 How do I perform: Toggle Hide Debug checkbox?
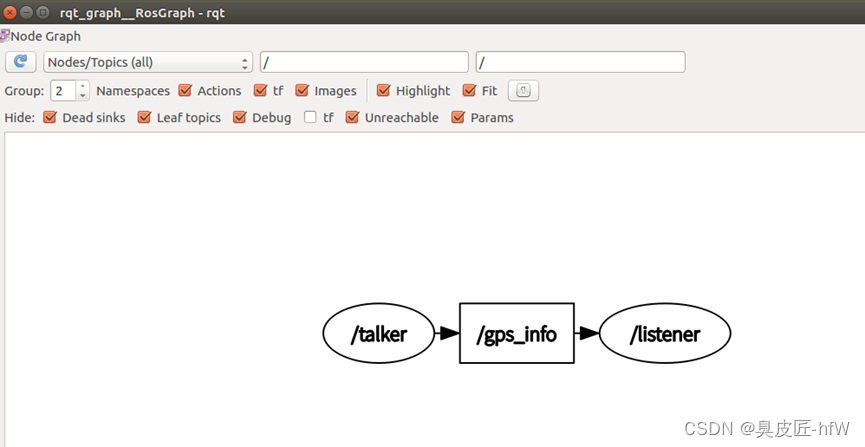click(x=239, y=117)
